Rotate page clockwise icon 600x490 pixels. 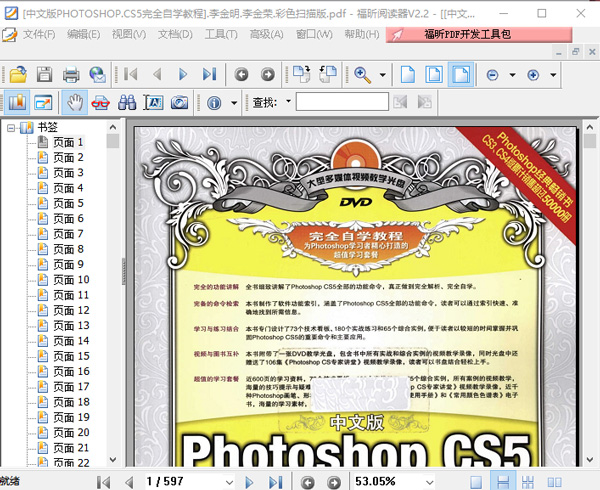pyautogui.click(x=302, y=74)
